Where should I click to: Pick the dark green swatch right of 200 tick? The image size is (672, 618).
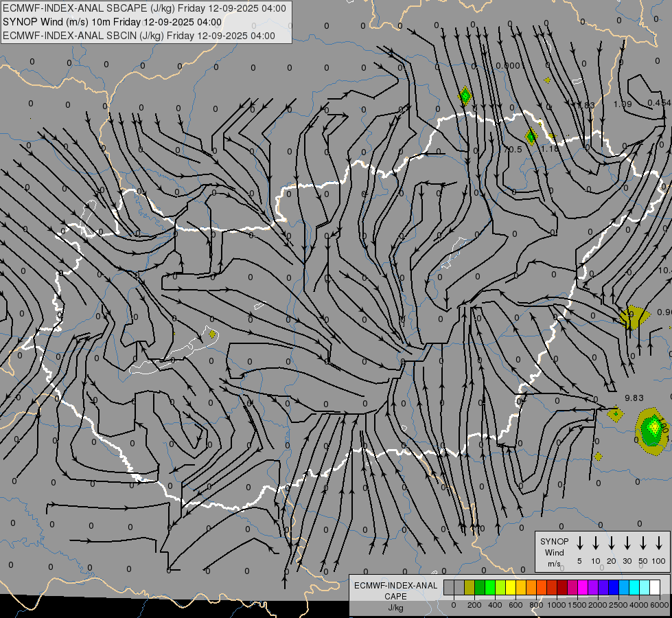tap(480, 587)
